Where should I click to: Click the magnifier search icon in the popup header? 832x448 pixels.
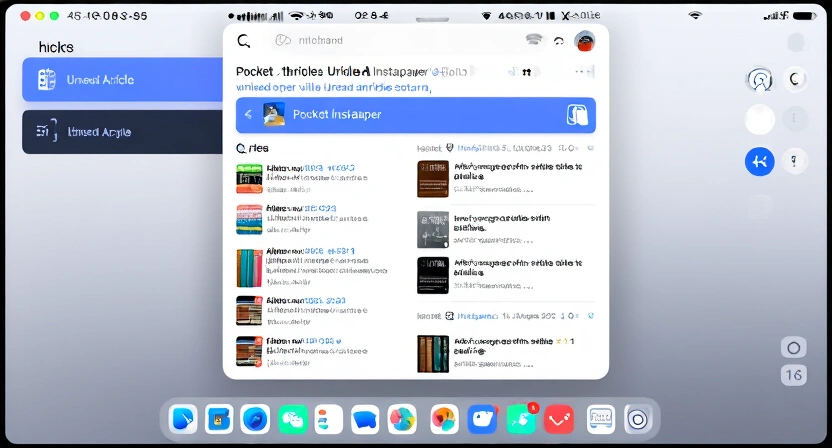(244, 41)
